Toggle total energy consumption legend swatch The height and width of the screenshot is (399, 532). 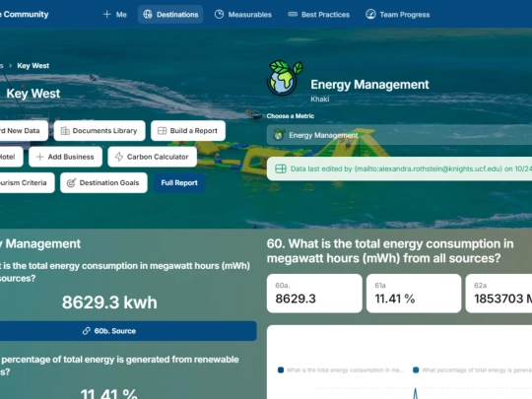(281, 369)
